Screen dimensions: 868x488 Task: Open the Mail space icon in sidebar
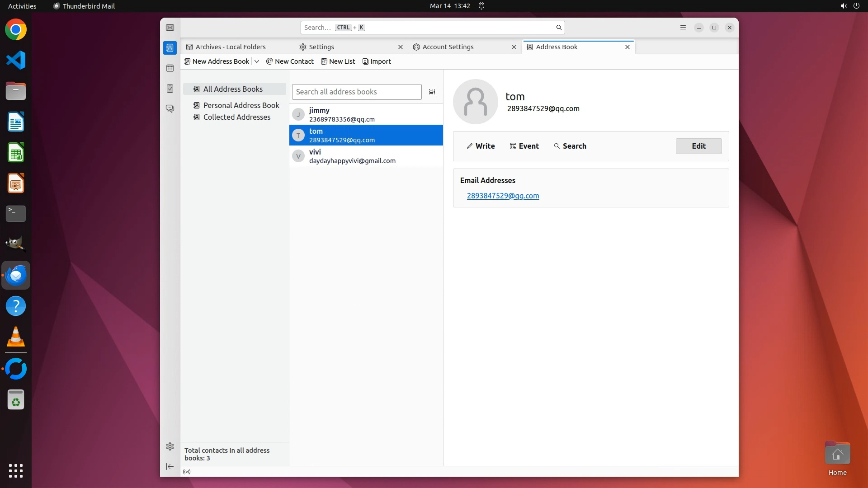click(x=170, y=28)
